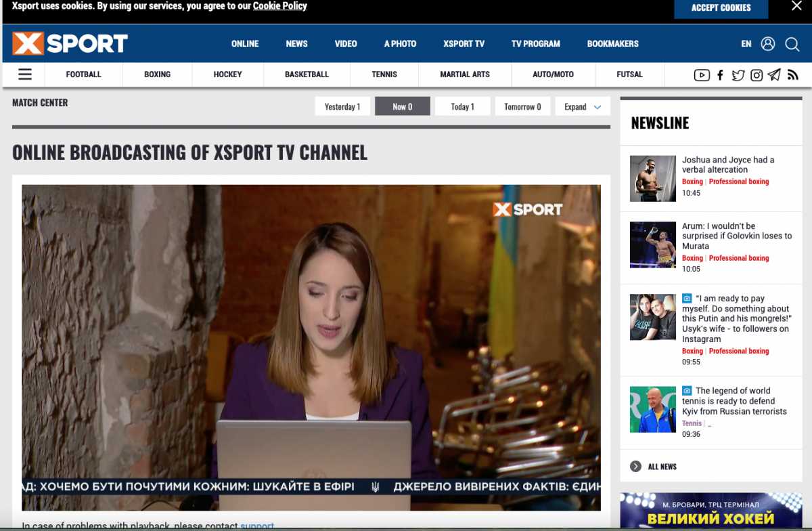Viewport: 812px width, 531px height.
Task: Select the Yesterday 1 tab
Action: coord(342,106)
